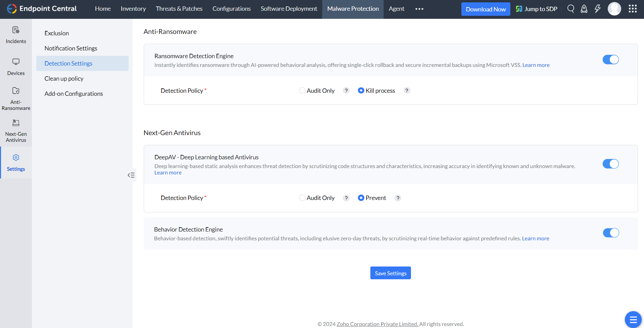Click the Download Now button
The image size is (644, 328).
click(x=486, y=9)
